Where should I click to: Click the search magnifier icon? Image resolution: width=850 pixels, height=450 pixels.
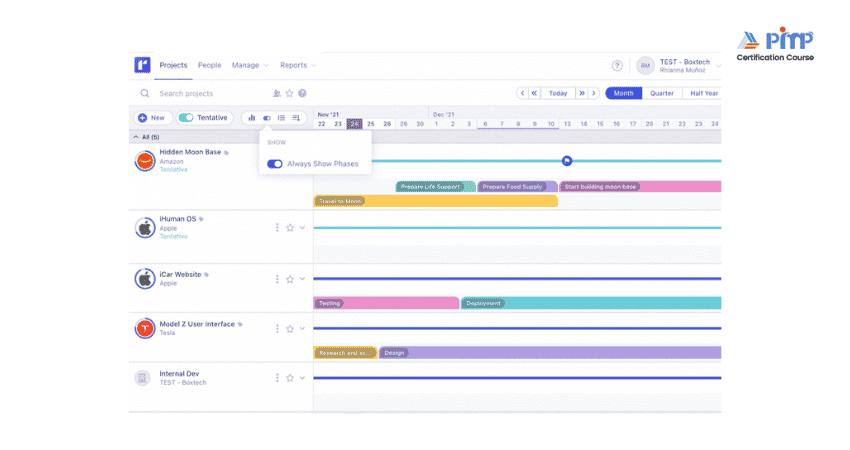coord(145,93)
